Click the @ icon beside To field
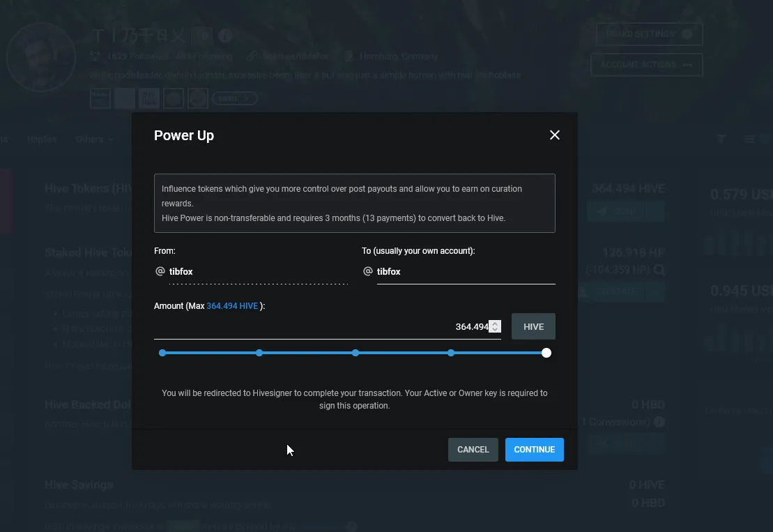 click(x=368, y=271)
